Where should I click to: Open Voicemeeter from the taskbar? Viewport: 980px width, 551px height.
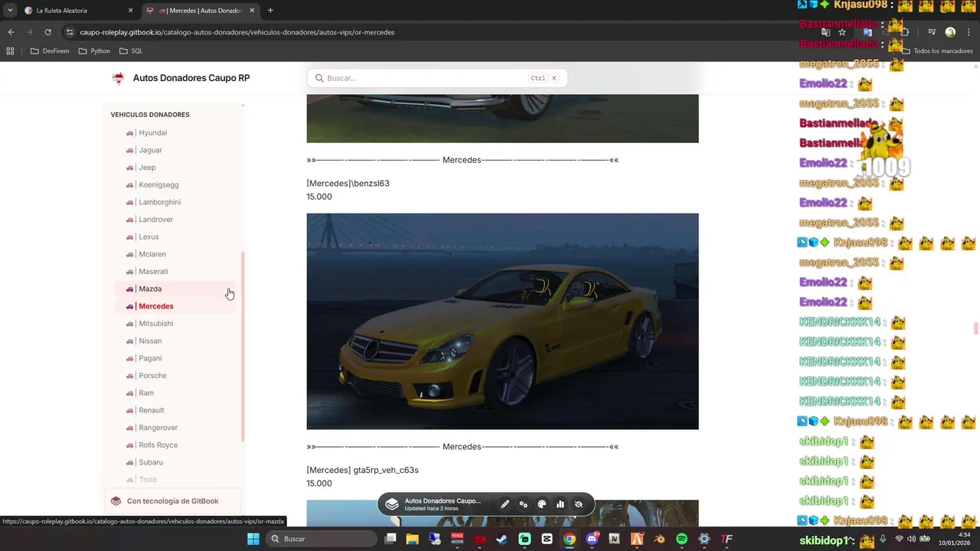point(457,539)
